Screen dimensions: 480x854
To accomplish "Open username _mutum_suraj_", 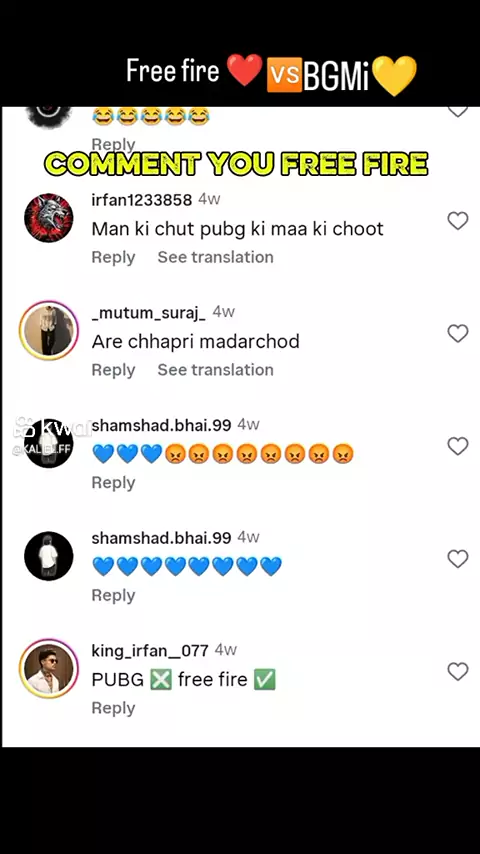I will point(149,313).
